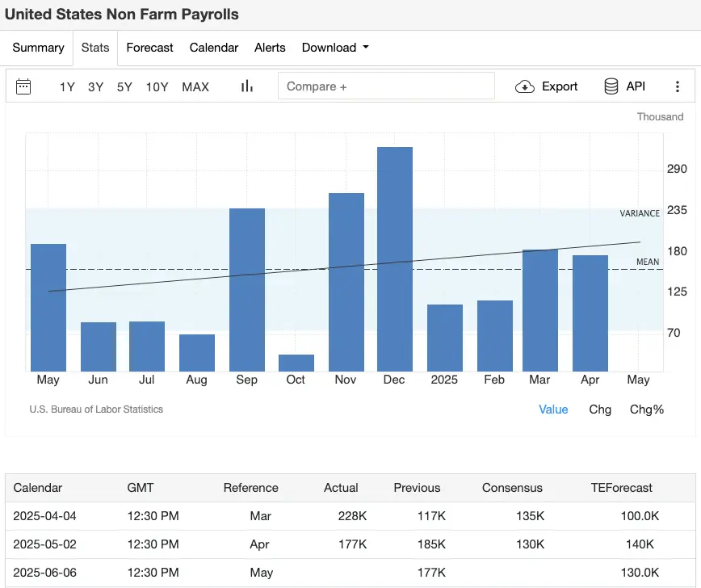Click the API database icon
This screenshot has height=588, width=701.
click(x=611, y=86)
